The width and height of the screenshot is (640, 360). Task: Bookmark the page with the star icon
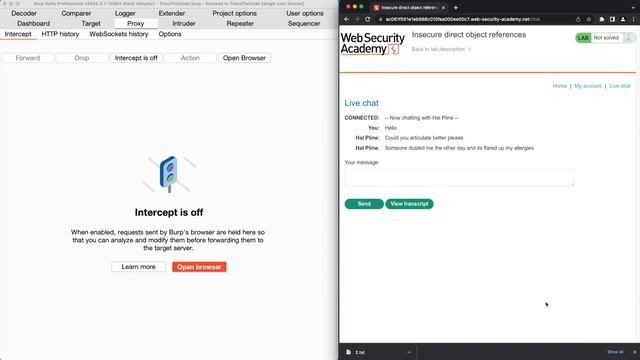[x=589, y=19]
